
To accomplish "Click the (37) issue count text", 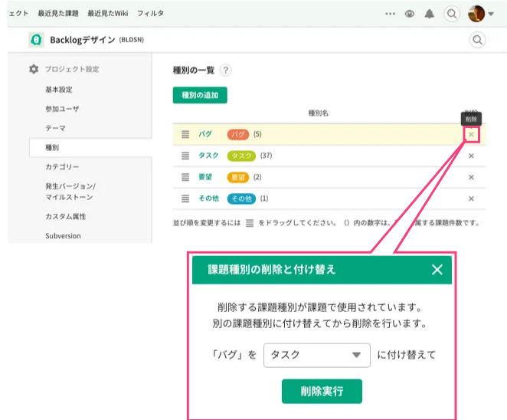I will pos(266,156).
